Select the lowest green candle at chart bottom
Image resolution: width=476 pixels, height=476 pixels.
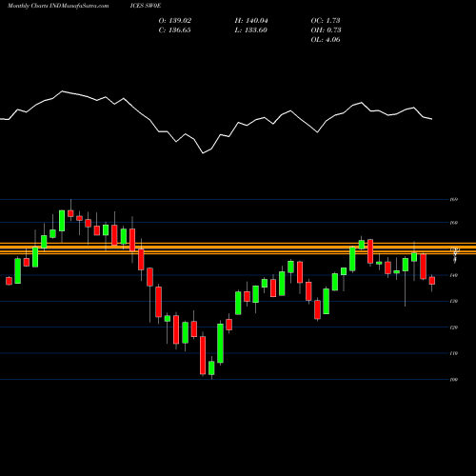pyautogui.click(x=211, y=367)
